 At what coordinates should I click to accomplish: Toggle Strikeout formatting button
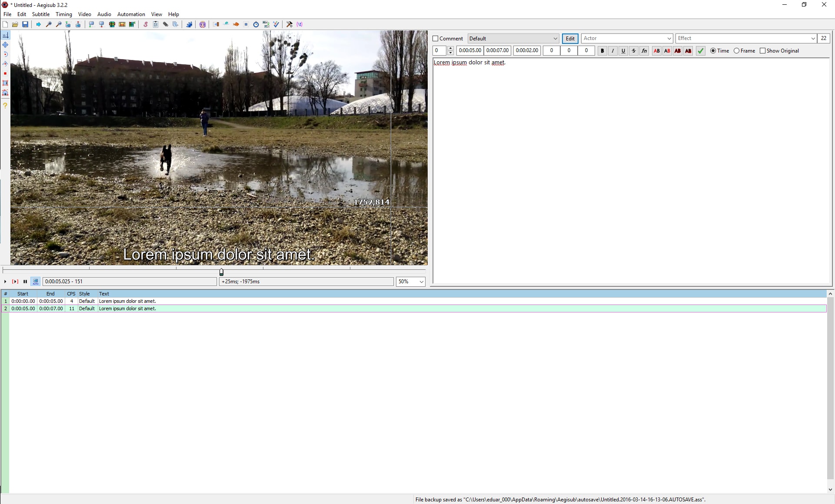click(633, 51)
